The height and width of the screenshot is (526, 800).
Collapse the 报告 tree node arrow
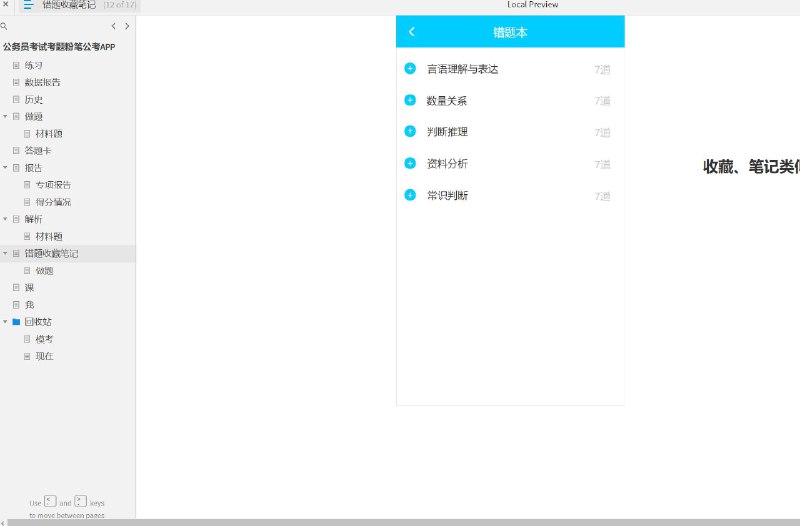click(5, 167)
